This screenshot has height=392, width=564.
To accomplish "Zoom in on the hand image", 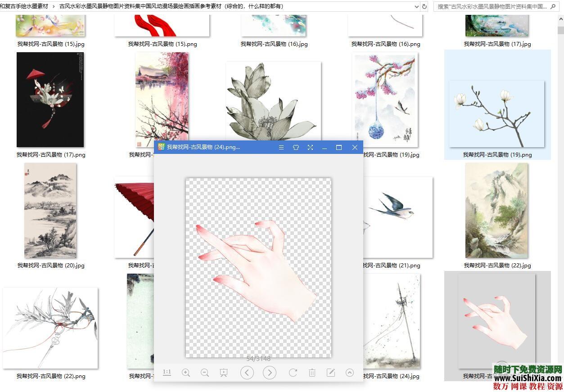I will tap(185, 373).
